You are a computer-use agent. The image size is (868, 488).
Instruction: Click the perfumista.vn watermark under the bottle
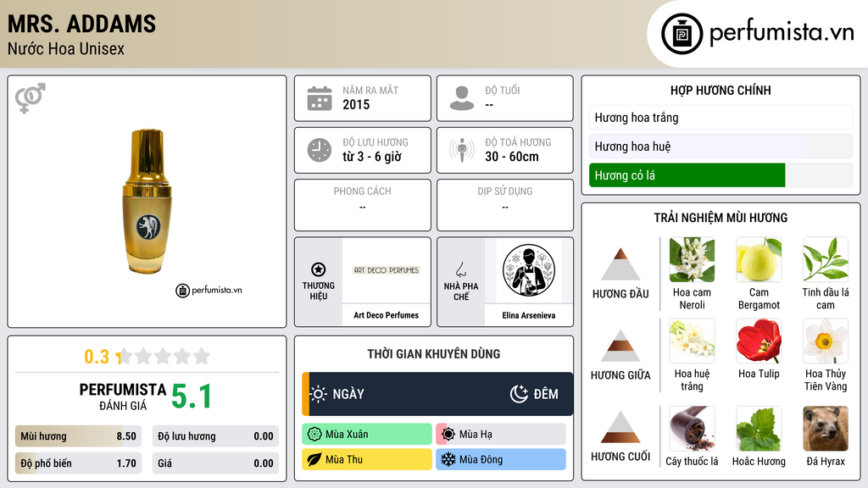[209, 290]
